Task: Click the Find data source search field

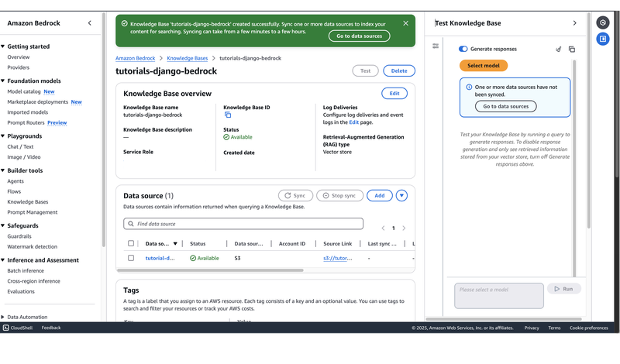Action: pos(243,224)
